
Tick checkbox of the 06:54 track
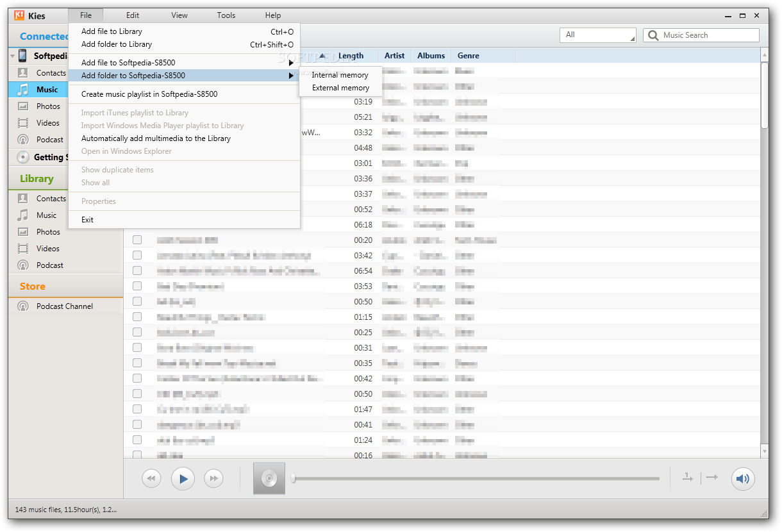(137, 270)
